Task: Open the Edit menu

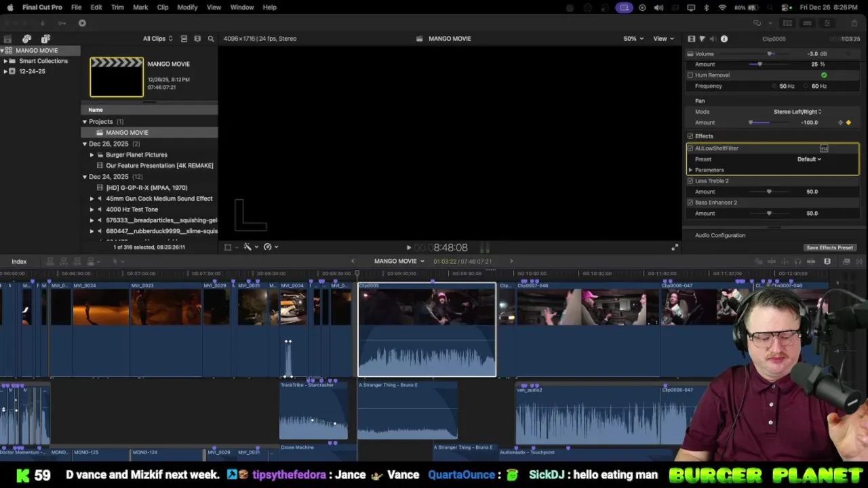Action: tap(96, 7)
